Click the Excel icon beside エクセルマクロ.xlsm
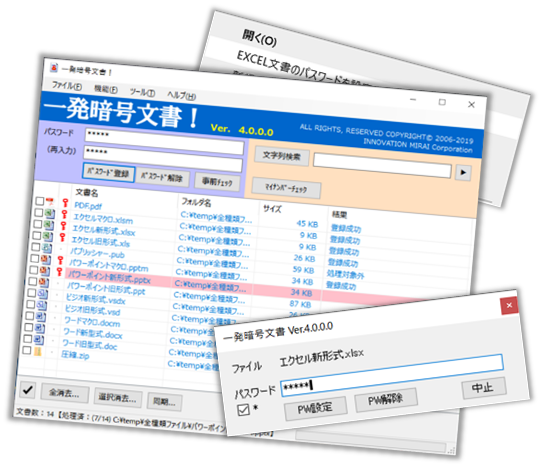 pyautogui.click(x=49, y=213)
